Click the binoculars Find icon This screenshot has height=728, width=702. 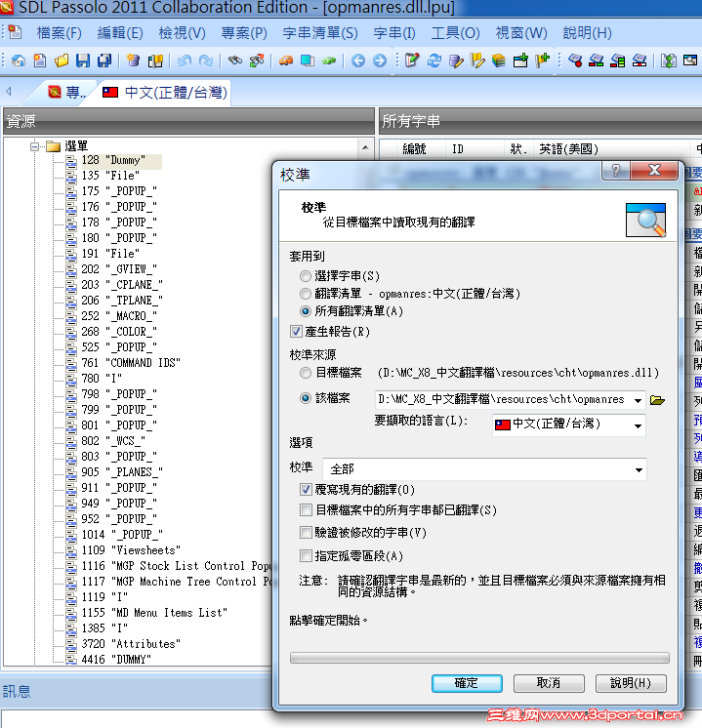pos(235,61)
